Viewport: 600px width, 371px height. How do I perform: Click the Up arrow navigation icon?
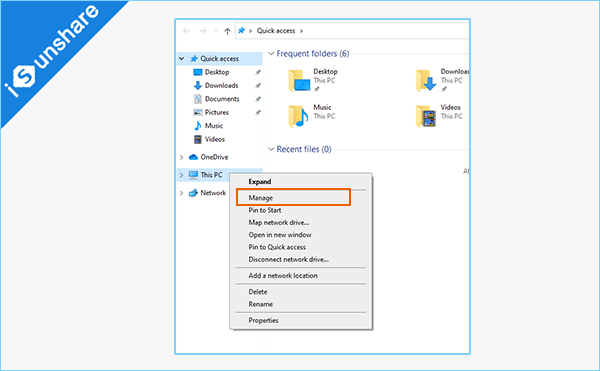[227, 31]
